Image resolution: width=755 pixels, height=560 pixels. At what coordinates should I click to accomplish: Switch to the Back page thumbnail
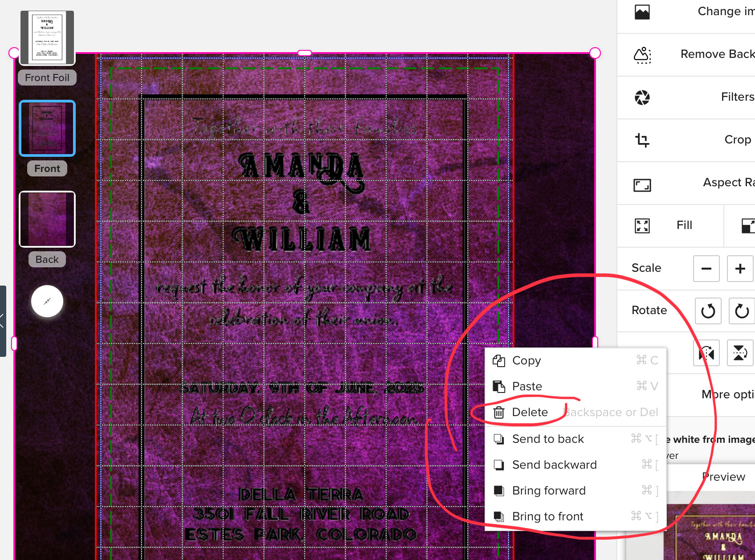(47, 219)
